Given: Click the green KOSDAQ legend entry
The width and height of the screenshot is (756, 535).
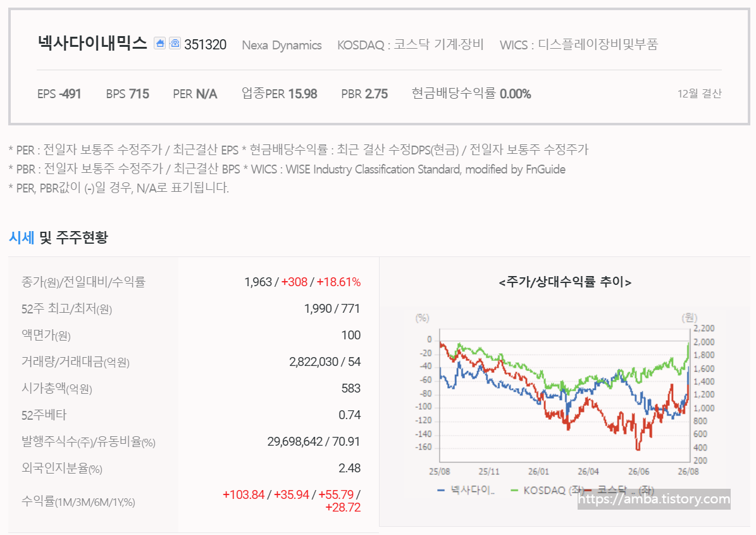Looking at the screenshot, I should click(x=547, y=490).
